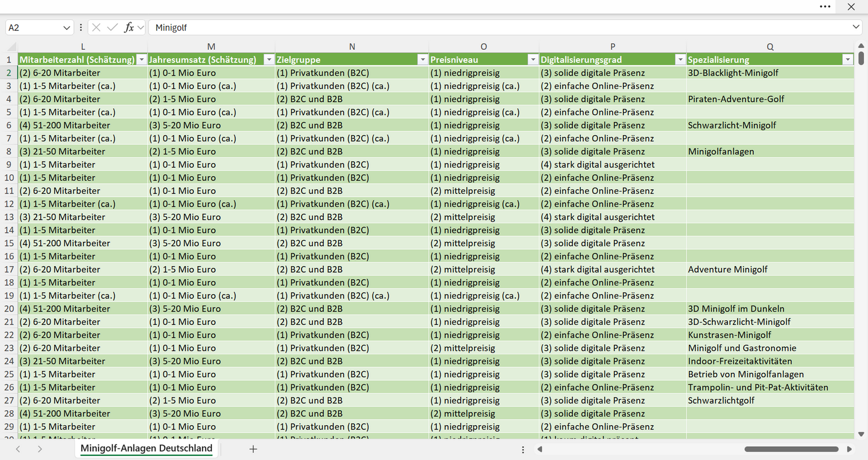Select the Minigolf-Anlagen Deutschland sheet tab

point(147,449)
